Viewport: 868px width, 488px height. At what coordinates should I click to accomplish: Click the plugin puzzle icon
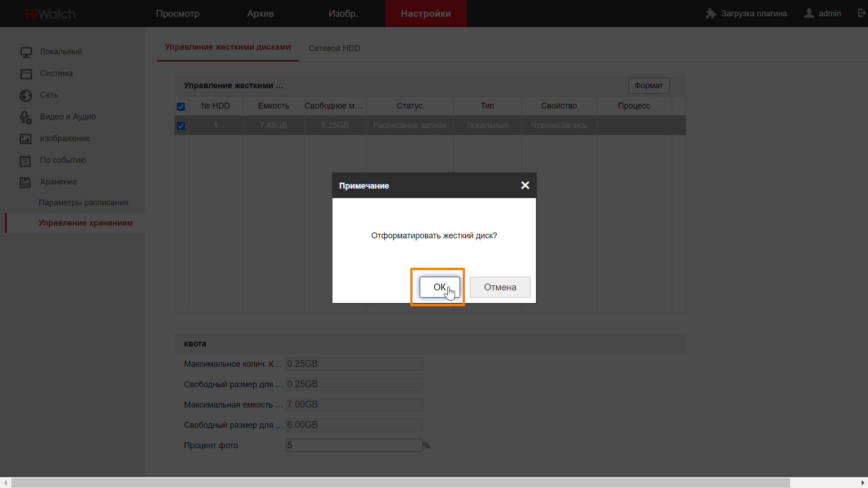point(711,14)
